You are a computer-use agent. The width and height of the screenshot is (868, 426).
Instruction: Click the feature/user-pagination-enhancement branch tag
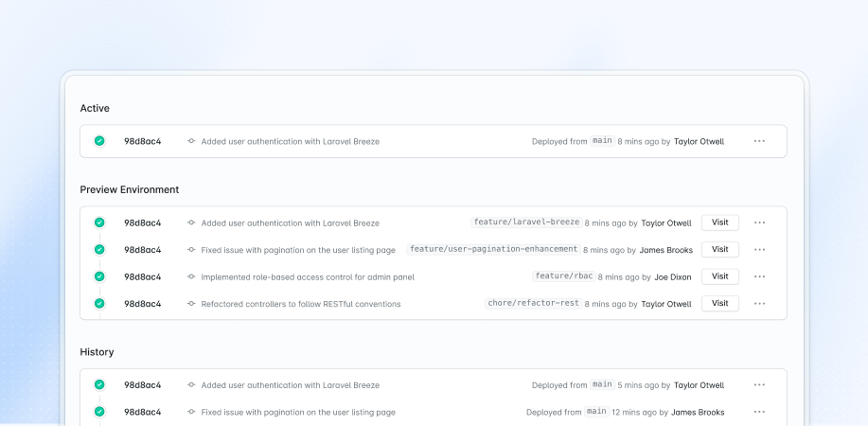point(494,249)
